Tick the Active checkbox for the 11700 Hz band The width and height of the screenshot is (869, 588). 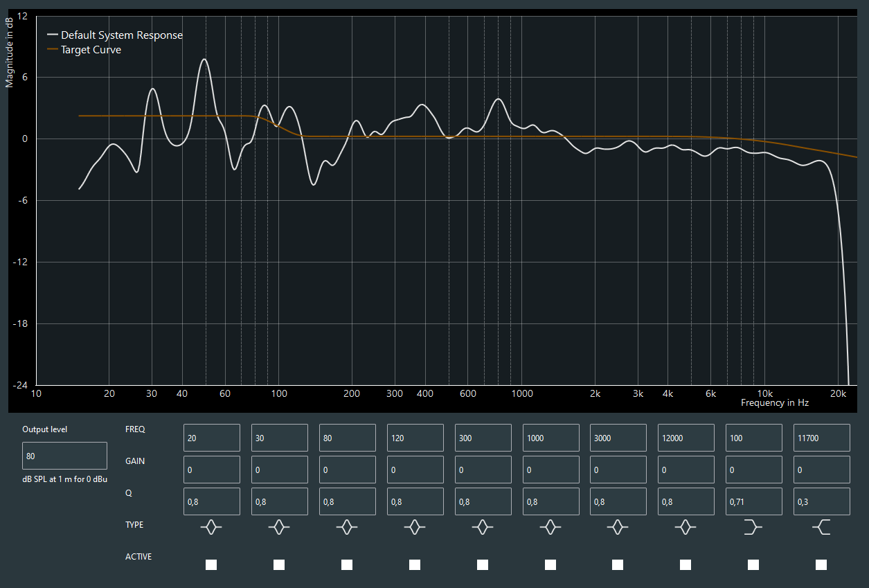(821, 565)
